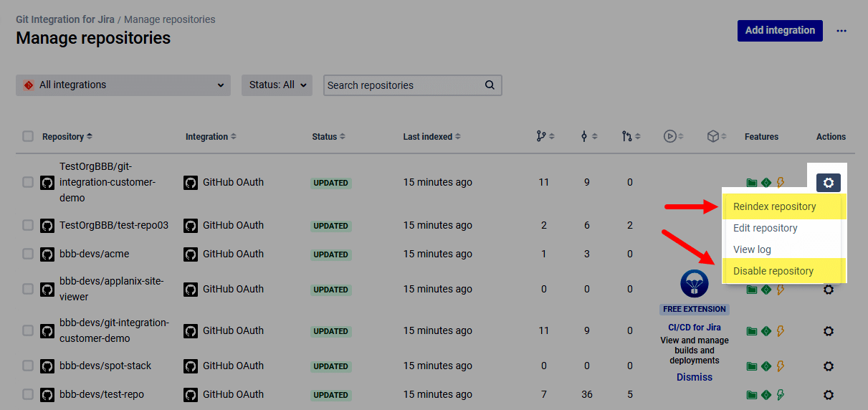The image size is (868, 410).
Task: Sort by the deployments cube icon column
Action: tap(717, 136)
